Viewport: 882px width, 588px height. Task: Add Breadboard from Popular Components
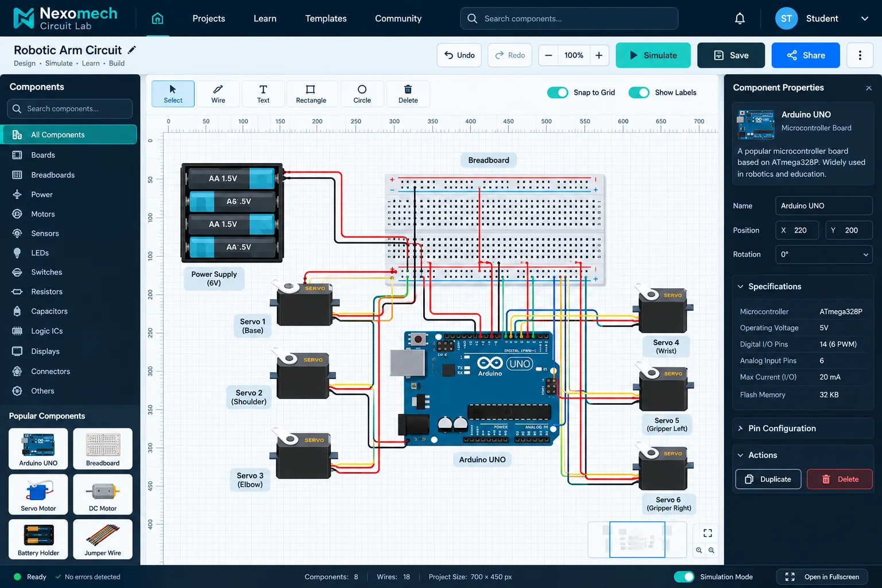(x=103, y=448)
